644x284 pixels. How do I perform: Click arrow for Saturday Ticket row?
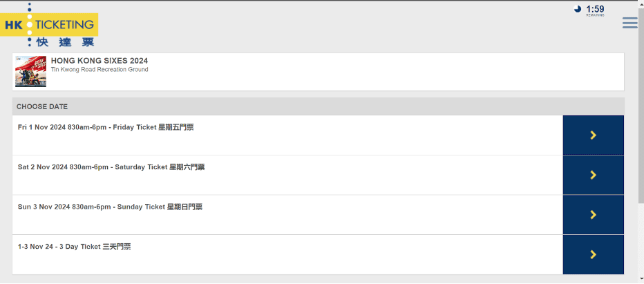[593, 176]
